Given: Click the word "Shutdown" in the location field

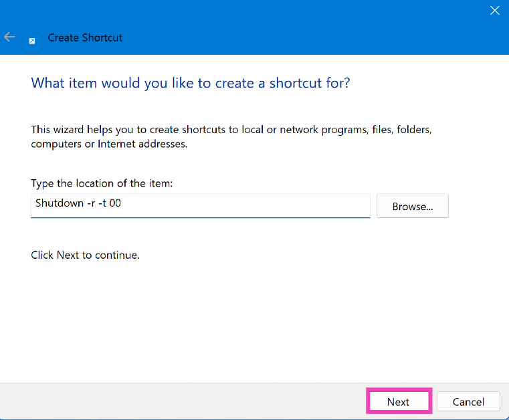Looking at the screenshot, I should [59, 203].
